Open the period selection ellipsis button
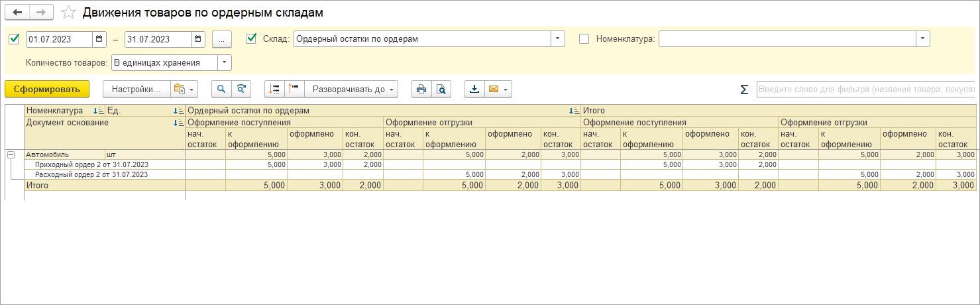This screenshot has width=980, height=305. tap(221, 39)
